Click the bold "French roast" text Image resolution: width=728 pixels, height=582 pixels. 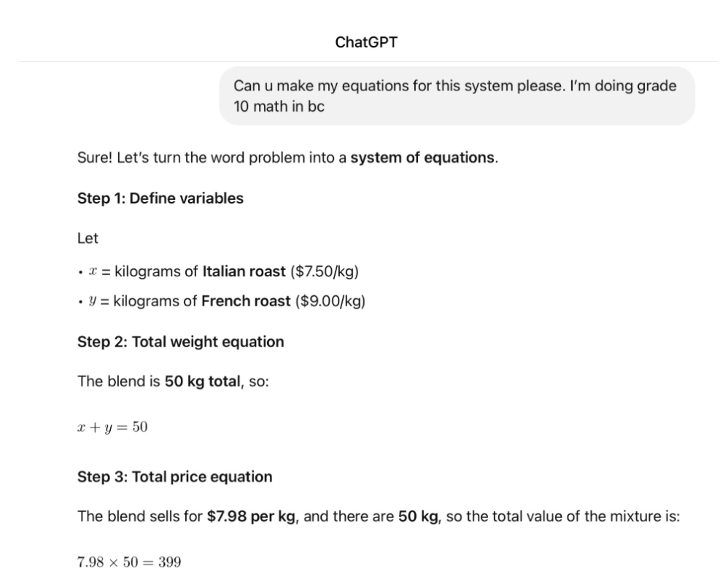(x=246, y=301)
